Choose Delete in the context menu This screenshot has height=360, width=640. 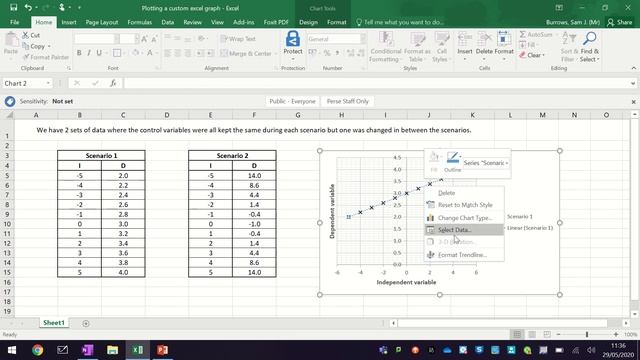[464, 193]
